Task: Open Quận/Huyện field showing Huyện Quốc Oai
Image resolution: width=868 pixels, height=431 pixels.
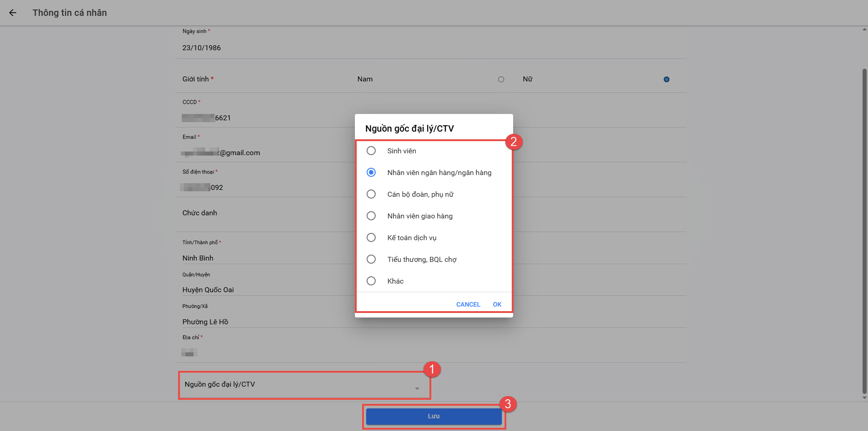Action: pyautogui.click(x=267, y=289)
